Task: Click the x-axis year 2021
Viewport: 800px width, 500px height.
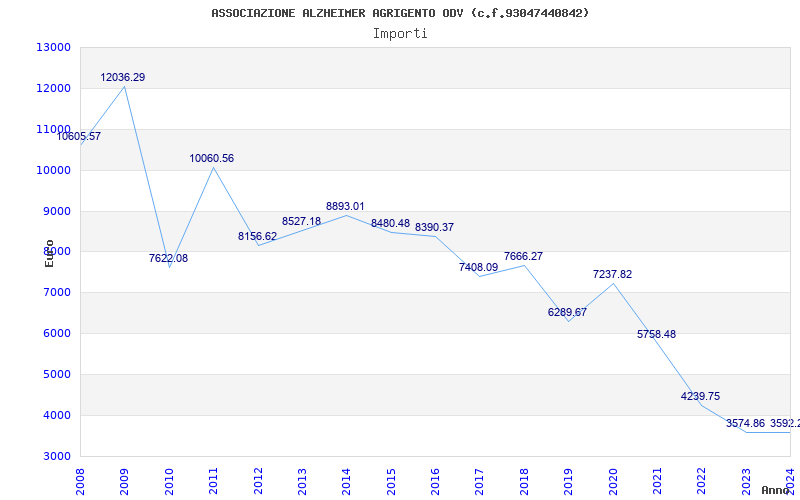Action: click(657, 481)
